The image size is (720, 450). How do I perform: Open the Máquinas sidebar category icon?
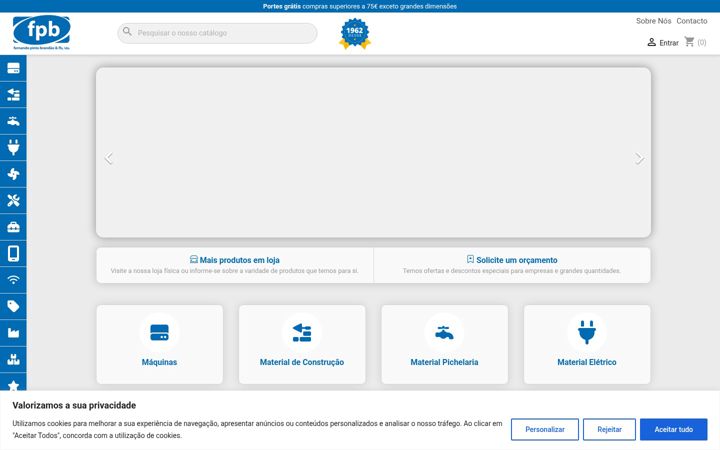point(13,68)
